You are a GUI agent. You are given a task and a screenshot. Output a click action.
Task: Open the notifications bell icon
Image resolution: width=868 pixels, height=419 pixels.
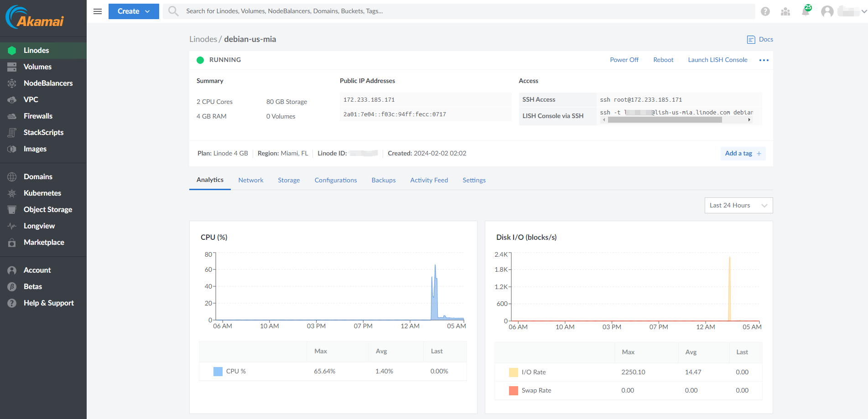point(806,11)
